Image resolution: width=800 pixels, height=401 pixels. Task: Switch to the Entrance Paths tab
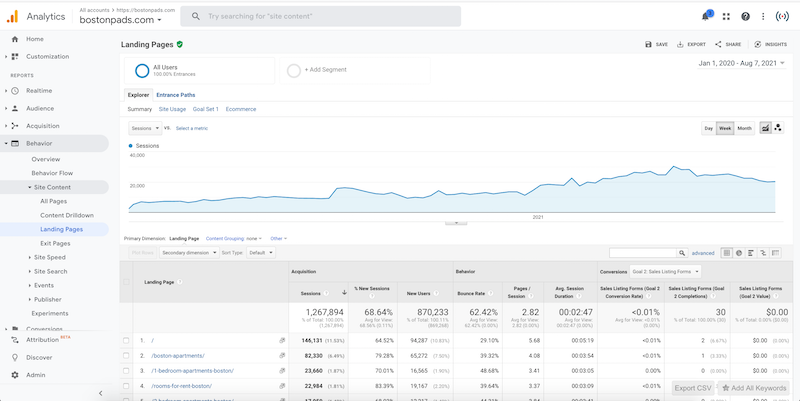(x=176, y=95)
